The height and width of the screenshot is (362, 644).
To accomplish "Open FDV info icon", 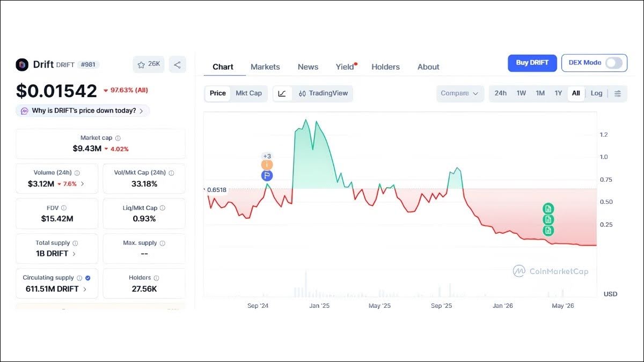I will [x=64, y=208].
